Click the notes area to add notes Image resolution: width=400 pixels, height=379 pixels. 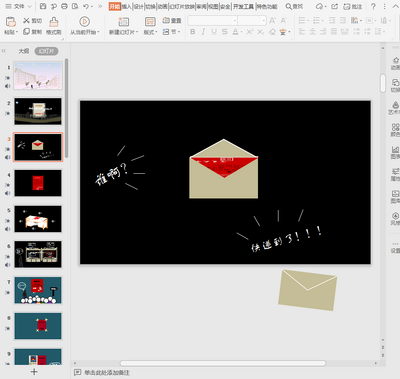[x=107, y=372]
